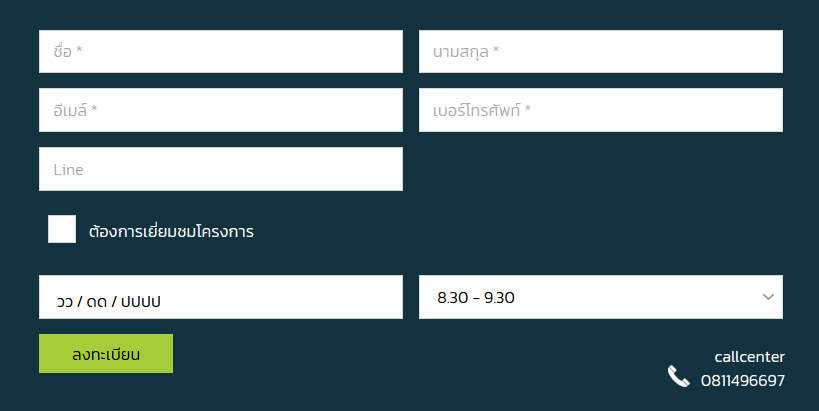The image size is (819, 411).
Task: Select the ปปปป year segment of date
Action: pyautogui.click(x=141, y=302)
